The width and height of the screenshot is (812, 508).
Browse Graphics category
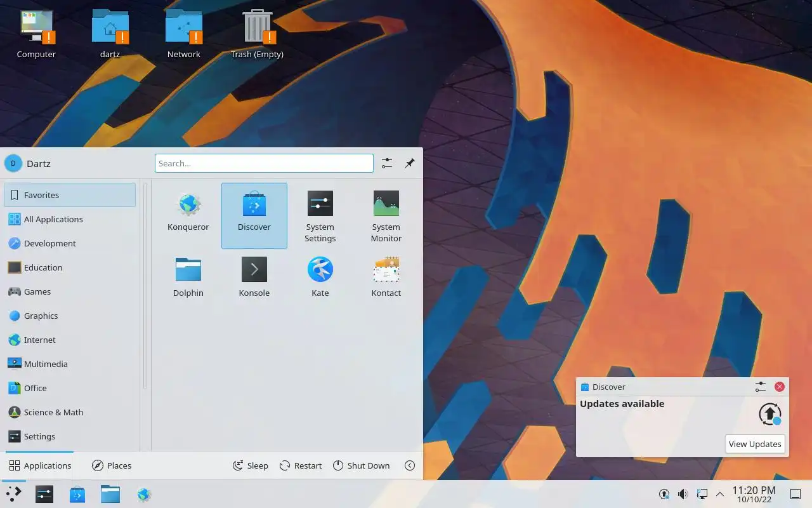pos(70,316)
